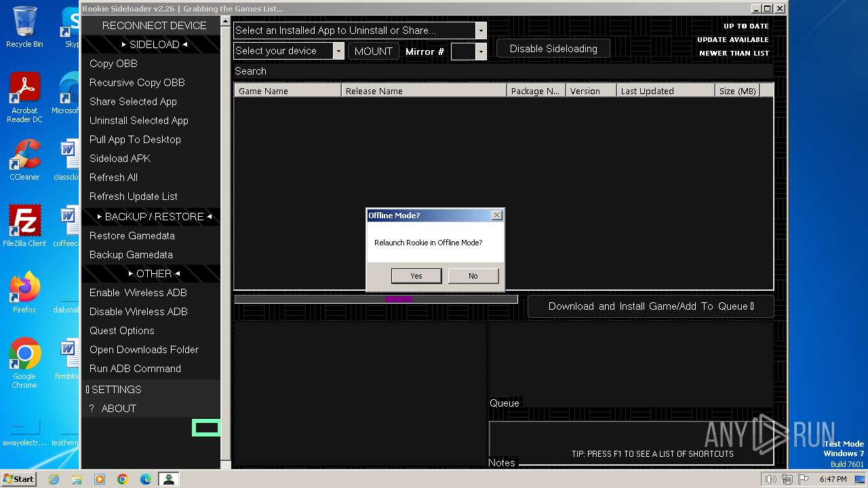The width and height of the screenshot is (868, 488).
Task: Filter games by UP TO DATE
Action: point(746,26)
